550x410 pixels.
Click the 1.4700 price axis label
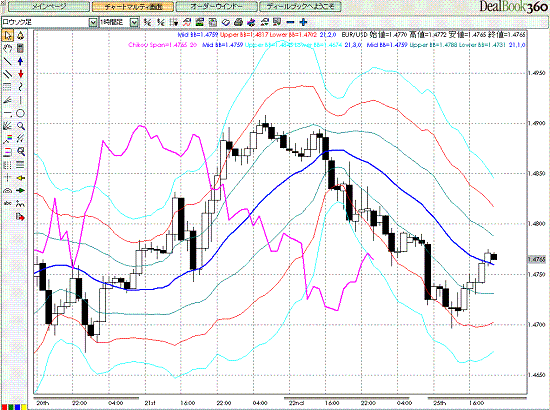537,325
